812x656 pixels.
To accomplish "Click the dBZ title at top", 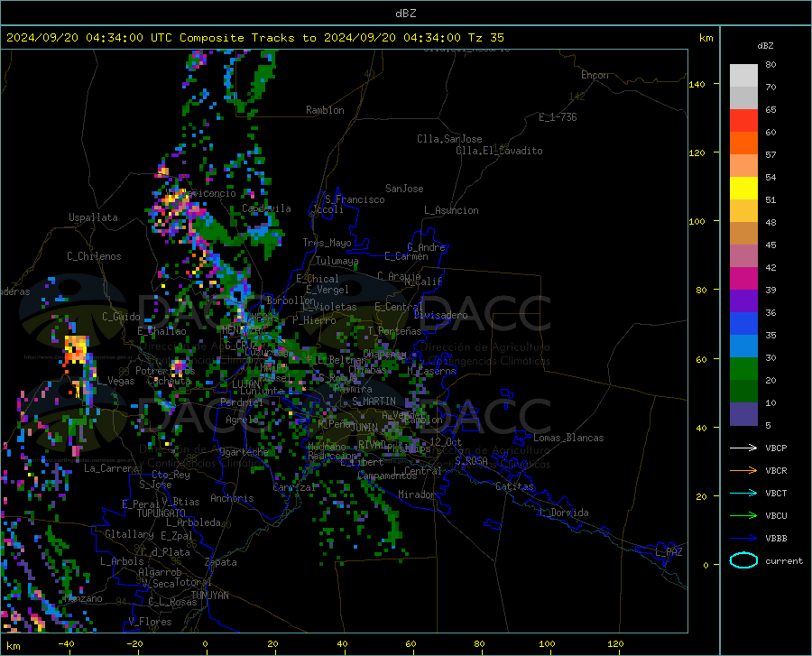I will coord(405,14).
